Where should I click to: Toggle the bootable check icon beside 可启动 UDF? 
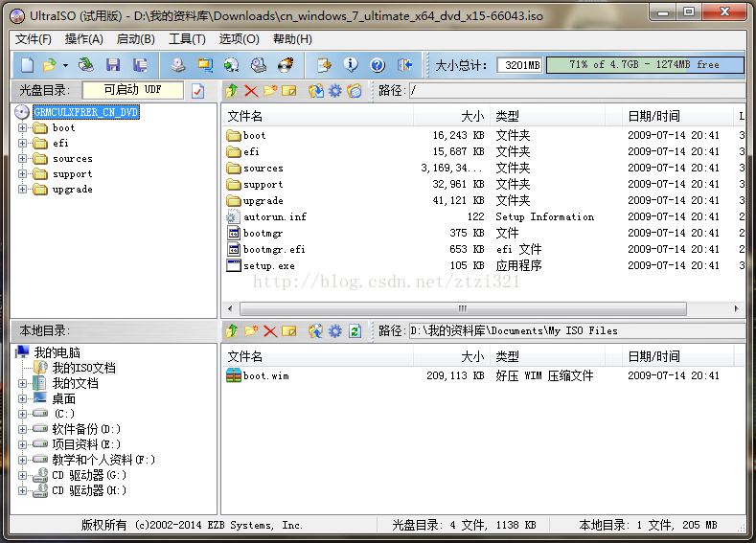[x=197, y=91]
